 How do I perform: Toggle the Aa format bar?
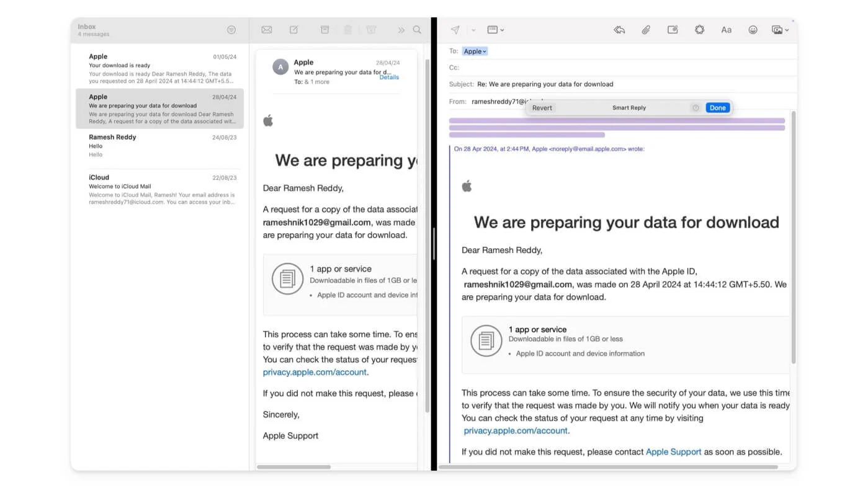pyautogui.click(x=727, y=30)
